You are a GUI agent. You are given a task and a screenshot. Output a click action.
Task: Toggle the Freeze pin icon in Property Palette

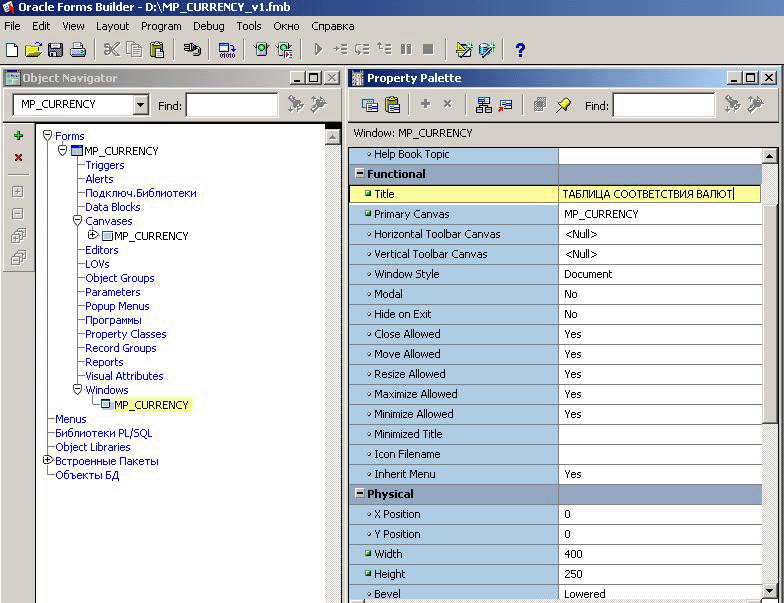[x=564, y=104]
